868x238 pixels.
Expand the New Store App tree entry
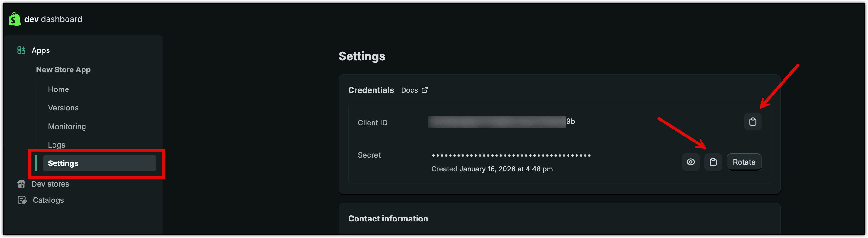[63, 70]
